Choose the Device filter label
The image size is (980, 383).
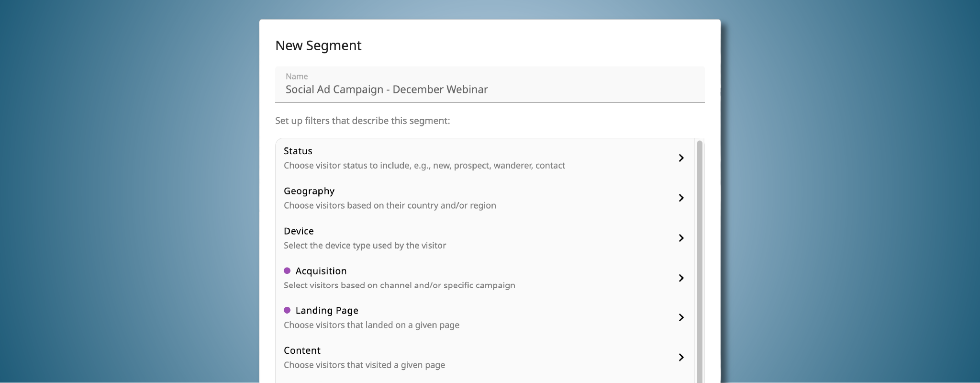(x=299, y=231)
